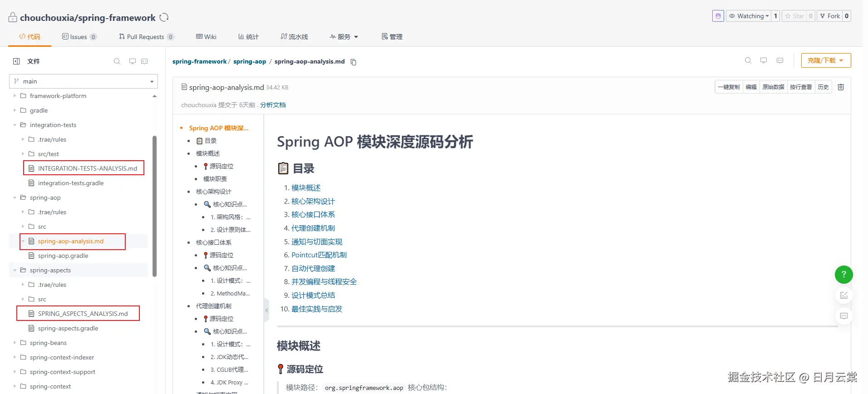Click spring-aop breadcrumb link

[250, 61]
